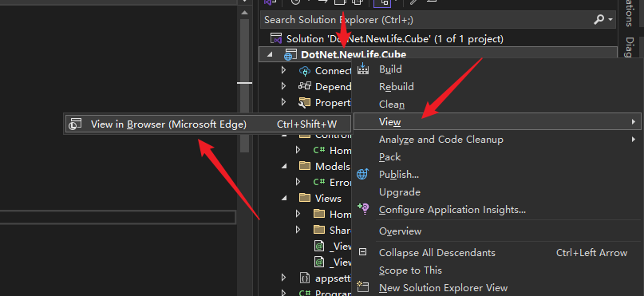
Task: Click the New Solution Explorer View icon
Action: (x=363, y=287)
